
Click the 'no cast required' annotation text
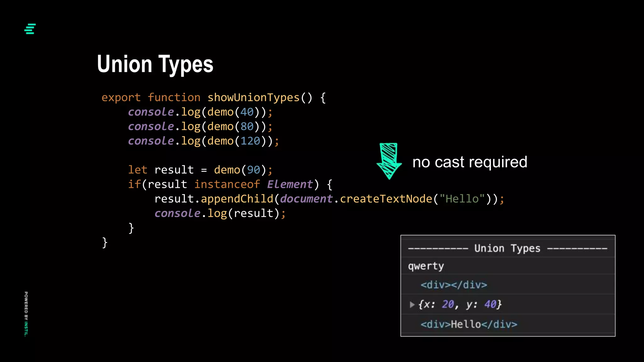pos(469,162)
